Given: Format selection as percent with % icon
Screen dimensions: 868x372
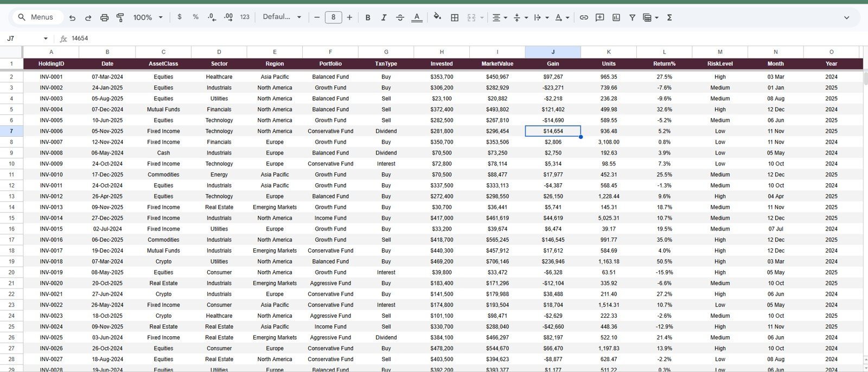Looking at the screenshot, I should pos(195,17).
